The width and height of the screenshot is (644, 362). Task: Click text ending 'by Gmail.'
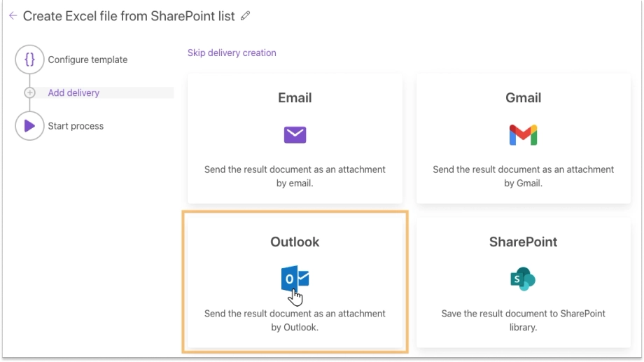524,176
